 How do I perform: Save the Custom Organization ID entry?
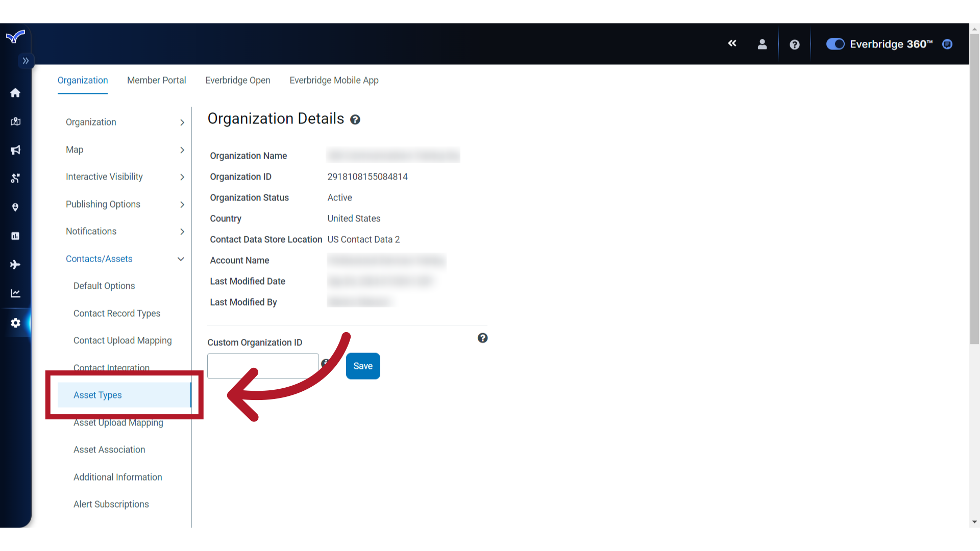point(363,366)
